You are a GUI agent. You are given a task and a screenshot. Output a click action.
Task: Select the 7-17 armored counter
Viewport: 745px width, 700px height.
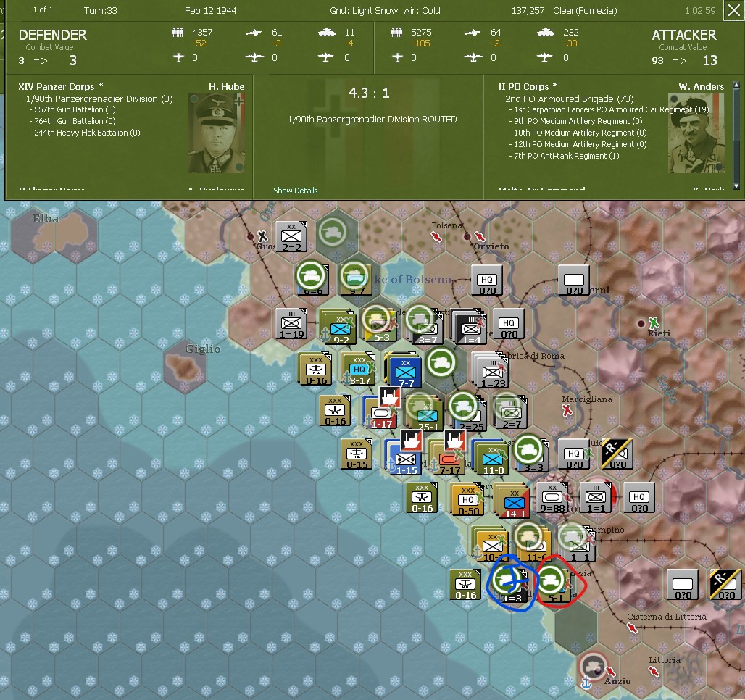(449, 459)
